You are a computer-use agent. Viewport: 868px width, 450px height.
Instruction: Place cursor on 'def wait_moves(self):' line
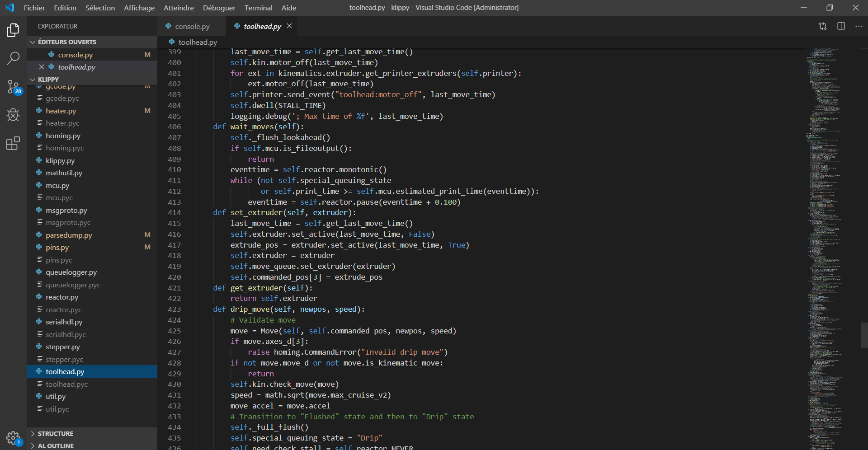259,127
